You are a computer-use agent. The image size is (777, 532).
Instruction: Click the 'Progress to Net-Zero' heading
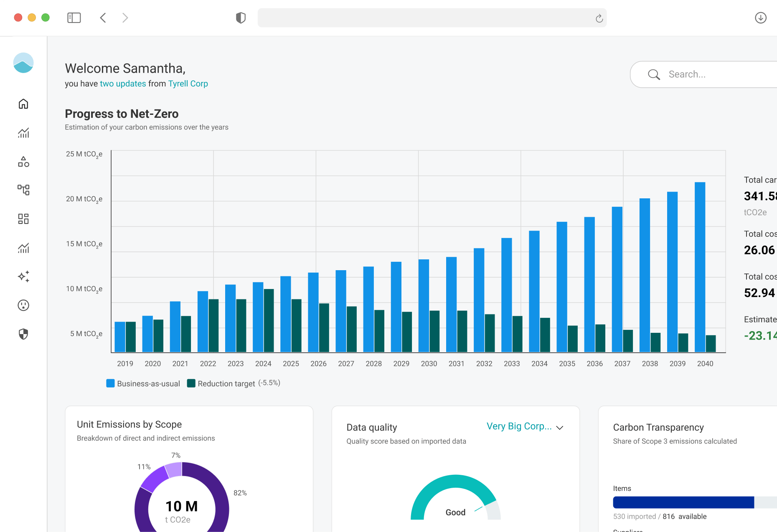[122, 114]
